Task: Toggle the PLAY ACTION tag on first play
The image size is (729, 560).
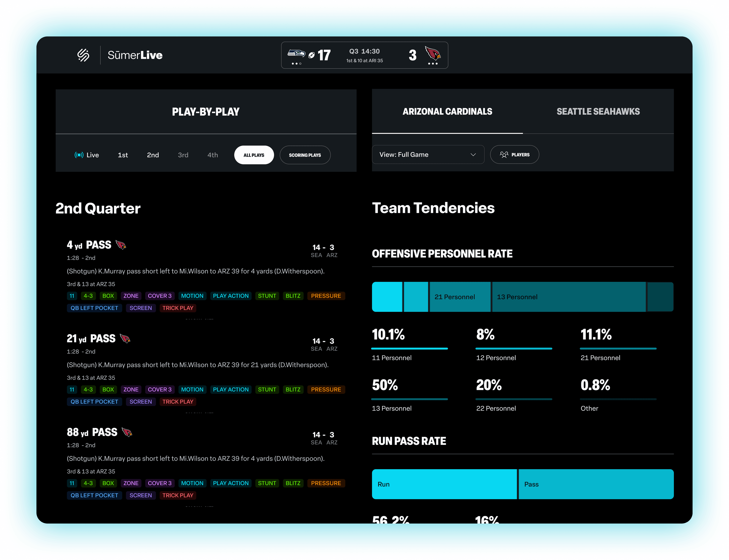Action: pos(230,296)
